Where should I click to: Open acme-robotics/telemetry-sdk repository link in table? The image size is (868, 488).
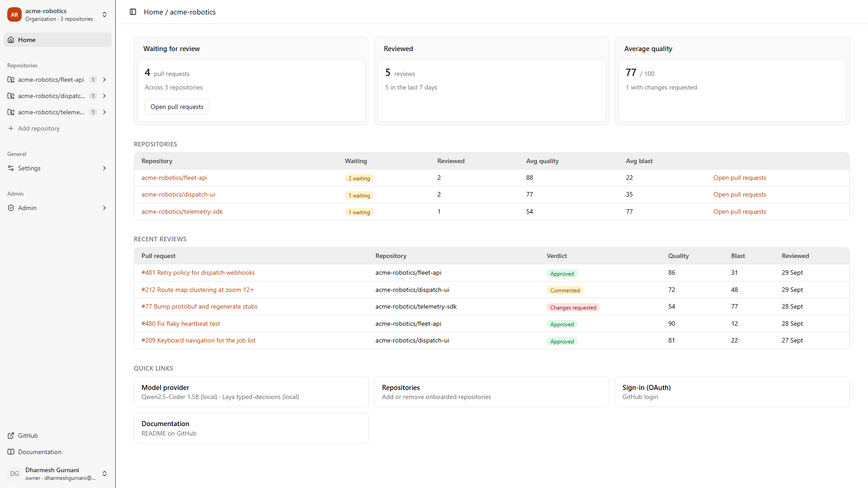(x=182, y=211)
